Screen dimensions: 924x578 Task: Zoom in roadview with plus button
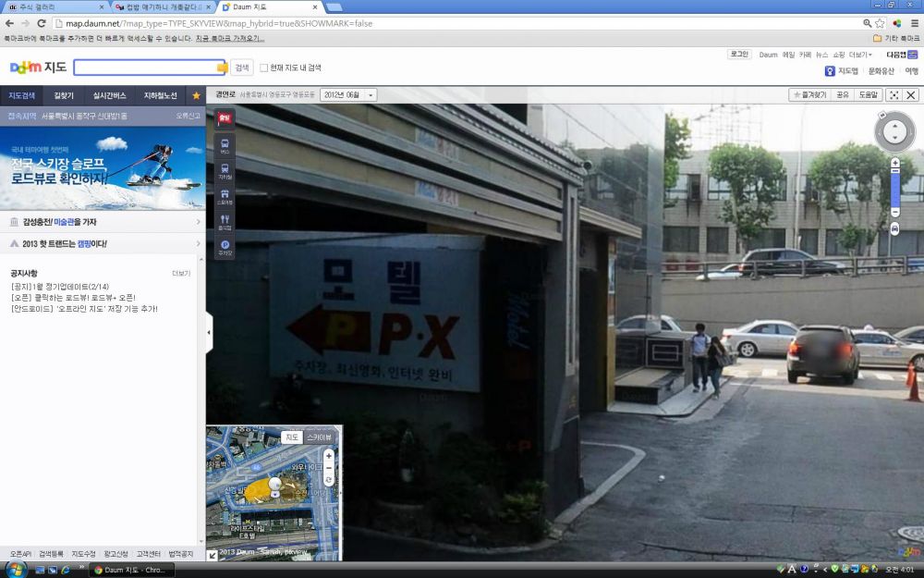(x=895, y=162)
